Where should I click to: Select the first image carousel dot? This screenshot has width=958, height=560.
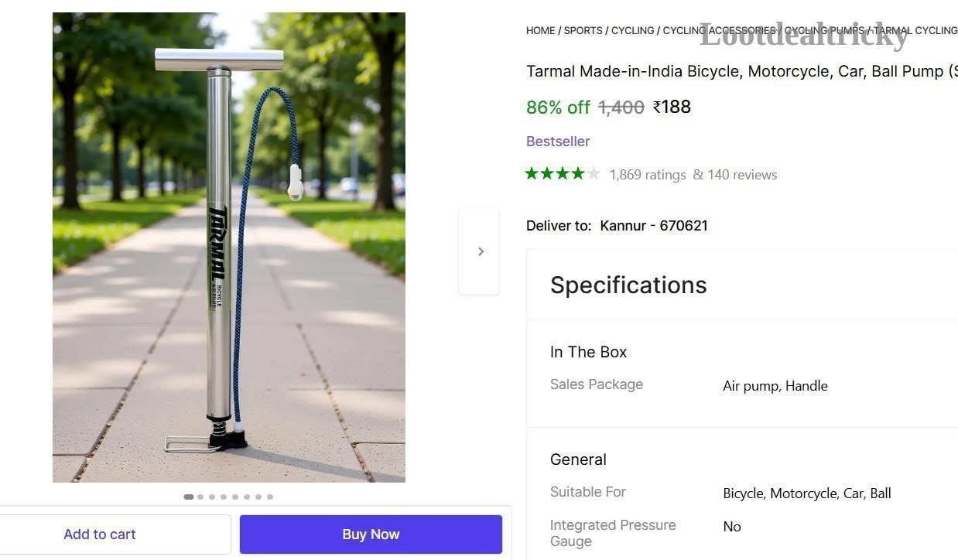tap(189, 497)
